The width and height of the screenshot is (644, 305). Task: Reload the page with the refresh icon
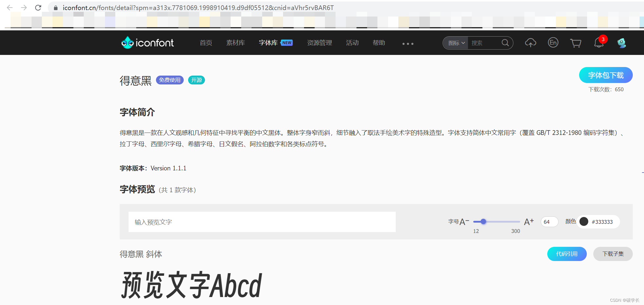click(38, 8)
